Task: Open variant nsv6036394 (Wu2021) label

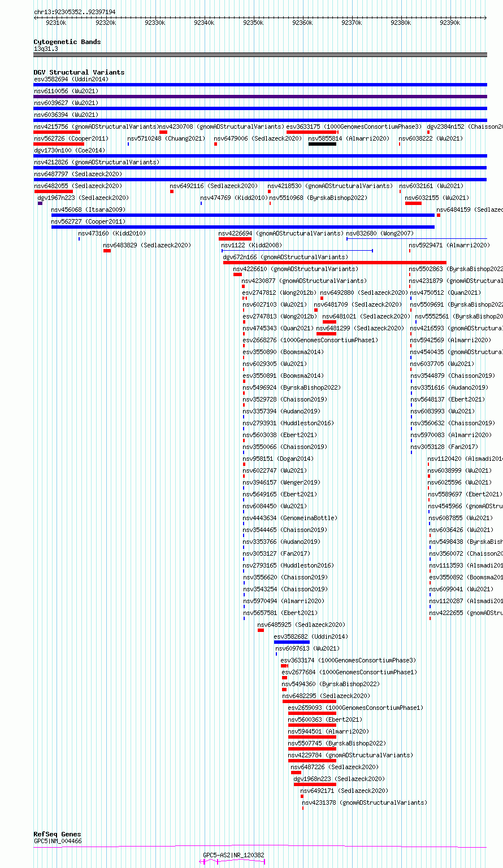Action: (66, 115)
